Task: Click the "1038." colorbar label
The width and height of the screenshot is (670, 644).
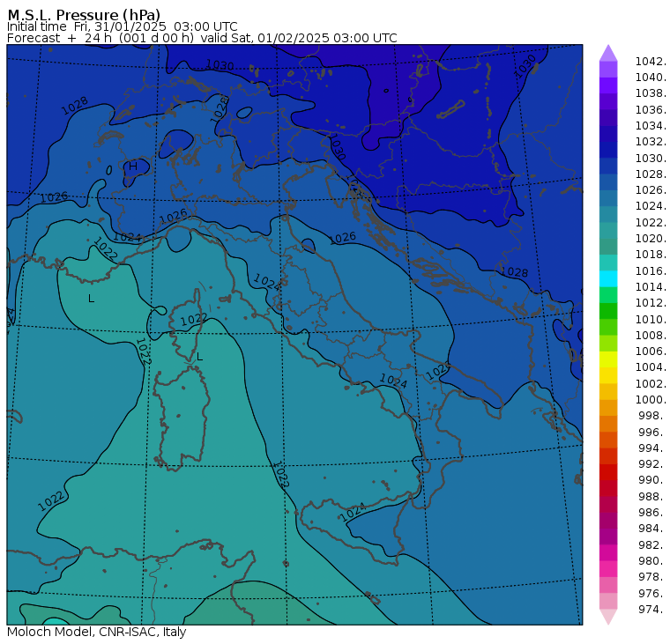Action: pos(651,93)
